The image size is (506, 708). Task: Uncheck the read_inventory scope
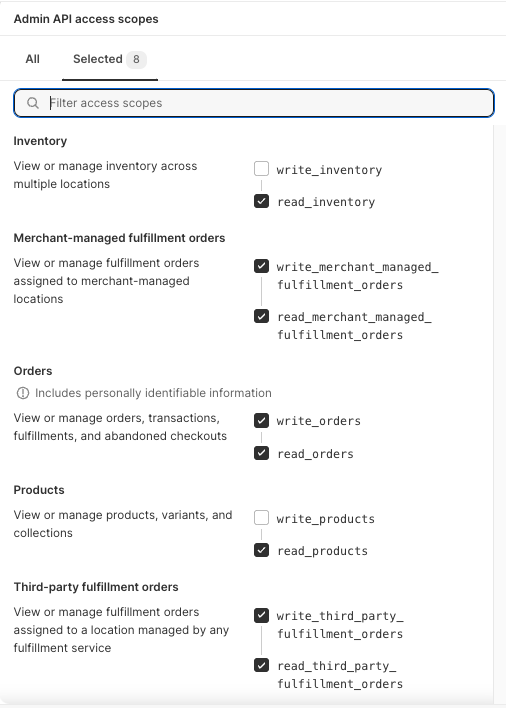261,201
